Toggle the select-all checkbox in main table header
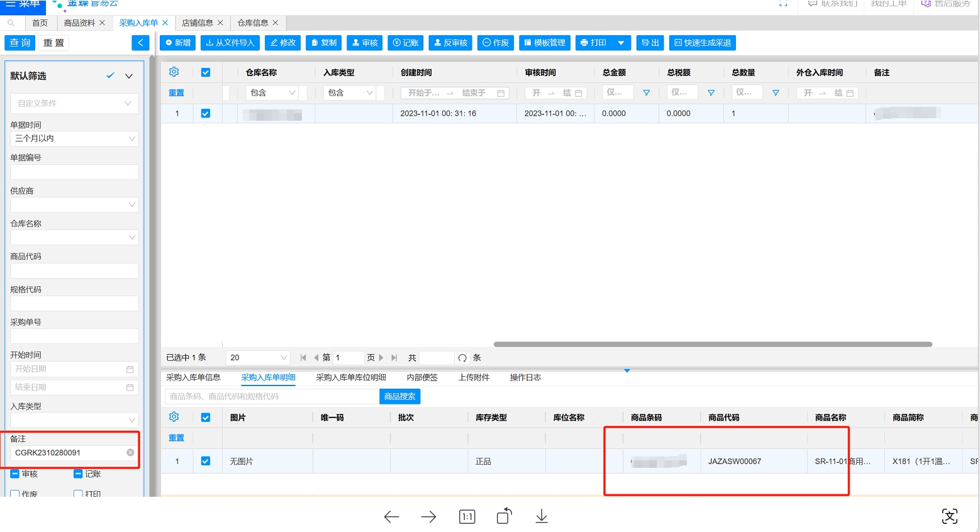This screenshot has width=980, height=532. pos(206,72)
